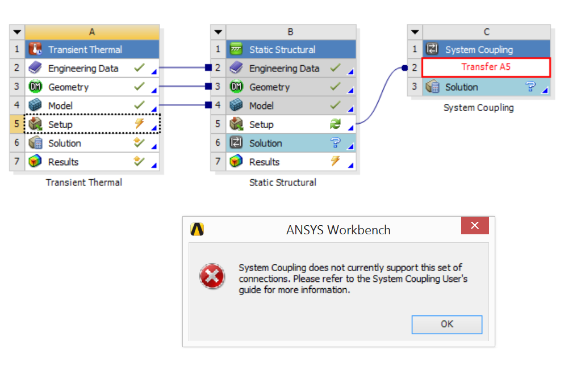Open system A dropdown arrow menu
581x392 pixels.
pos(17,32)
